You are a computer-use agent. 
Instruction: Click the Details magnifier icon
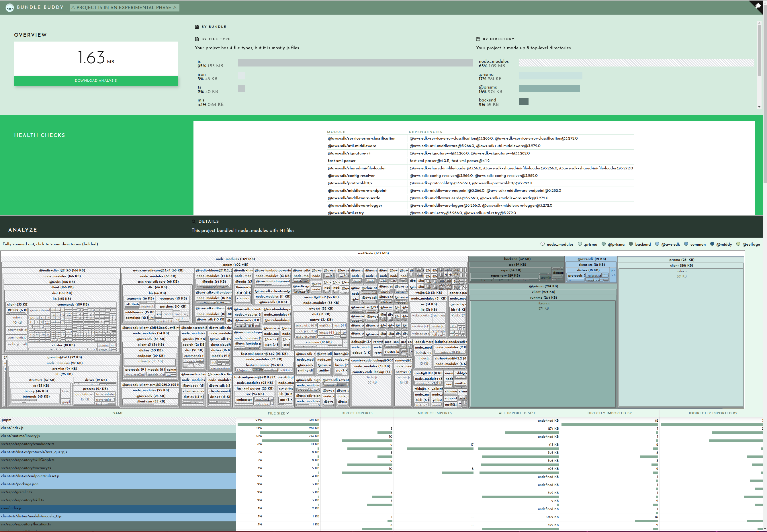click(x=193, y=221)
